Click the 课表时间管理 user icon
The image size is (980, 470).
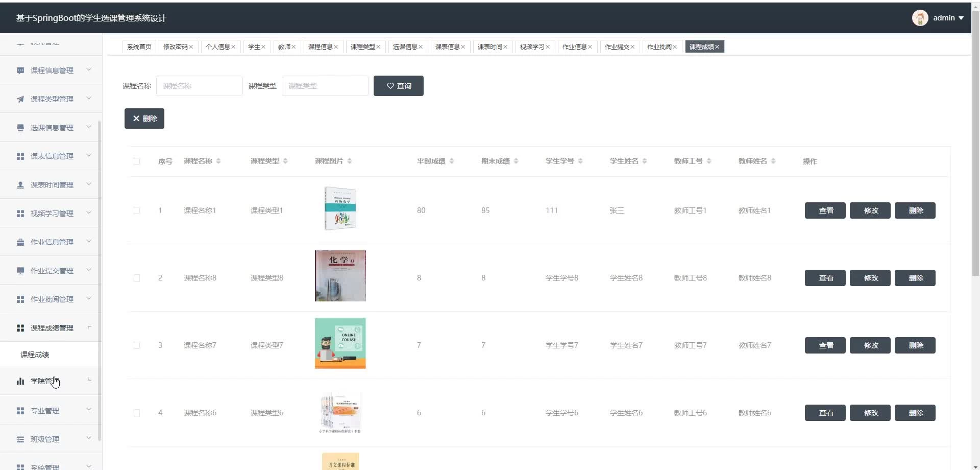pyautogui.click(x=20, y=185)
